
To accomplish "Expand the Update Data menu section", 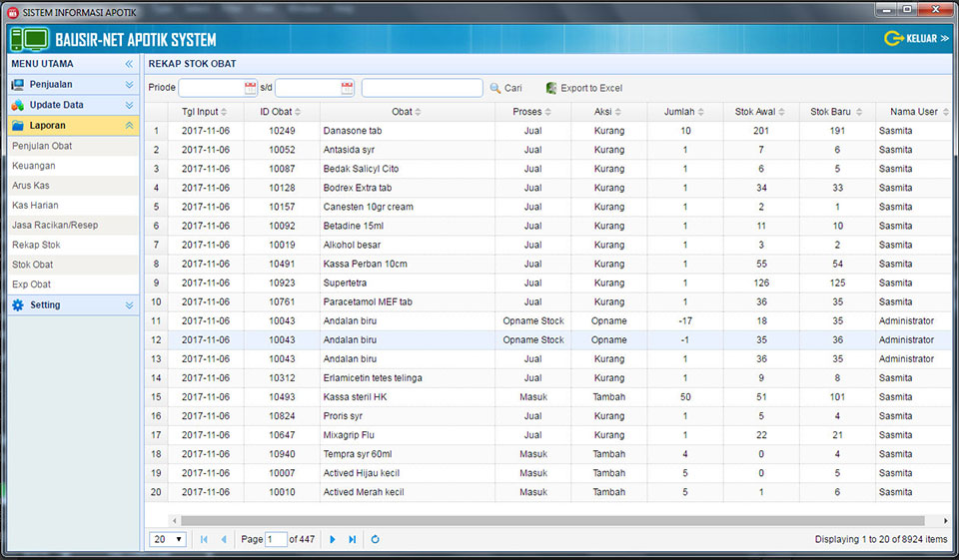I will click(129, 105).
